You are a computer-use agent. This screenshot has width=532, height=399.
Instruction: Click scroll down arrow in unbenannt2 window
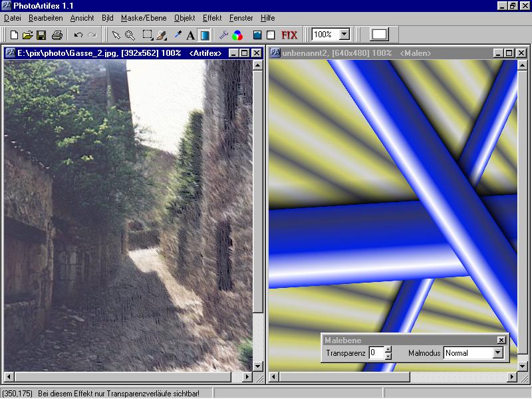point(523,366)
